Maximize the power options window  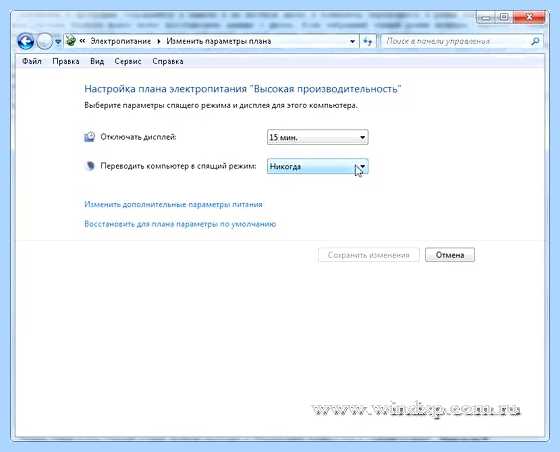(x=504, y=17)
